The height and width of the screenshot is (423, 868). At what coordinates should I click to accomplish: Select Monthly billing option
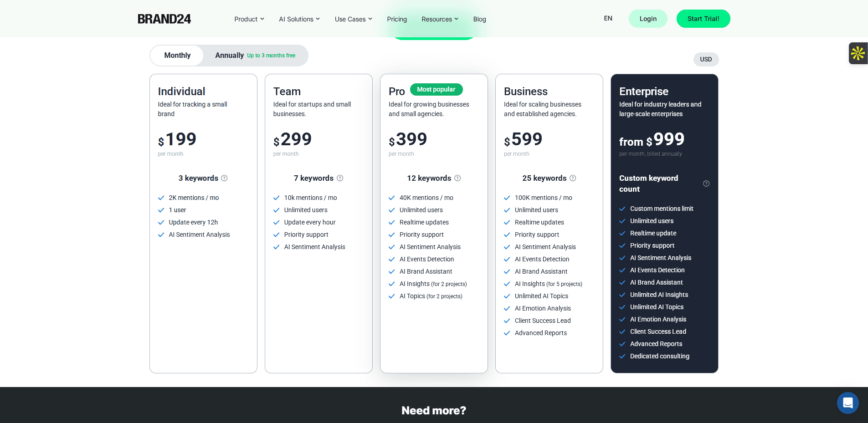177,56
